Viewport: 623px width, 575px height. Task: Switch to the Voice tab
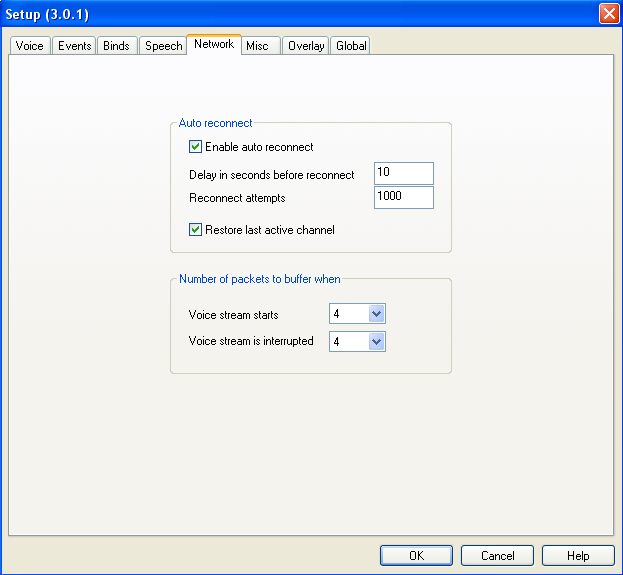pyautogui.click(x=30, y=46)
